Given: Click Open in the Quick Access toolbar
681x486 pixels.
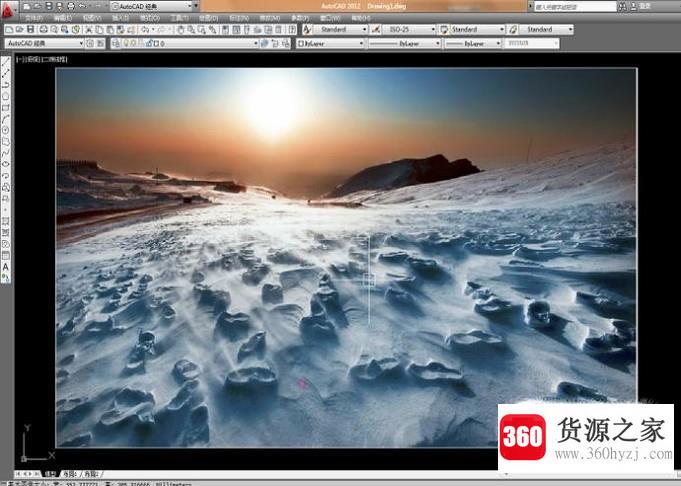Looking at the screenshot, I should point(38,6).
